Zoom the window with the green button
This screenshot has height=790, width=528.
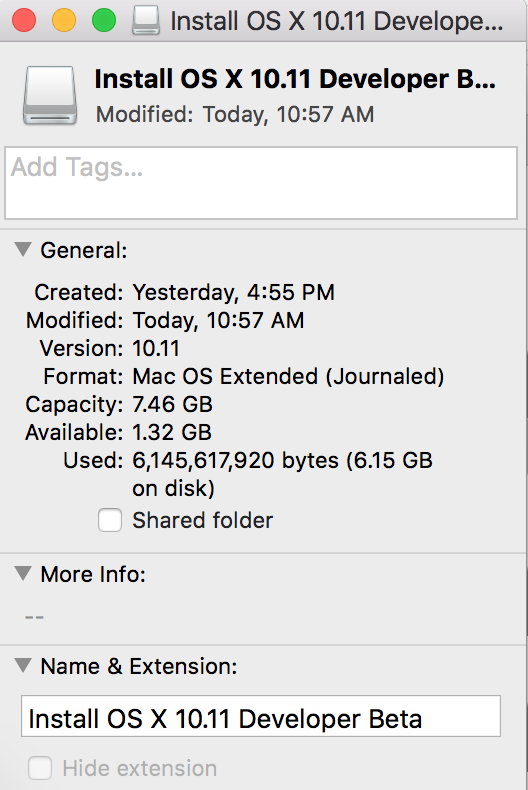104,20
